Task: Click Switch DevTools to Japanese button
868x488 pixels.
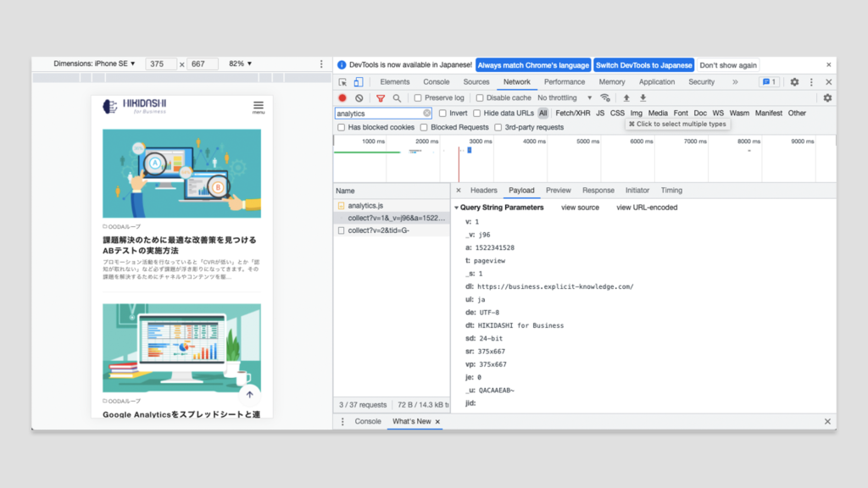Action: (643, 65)
